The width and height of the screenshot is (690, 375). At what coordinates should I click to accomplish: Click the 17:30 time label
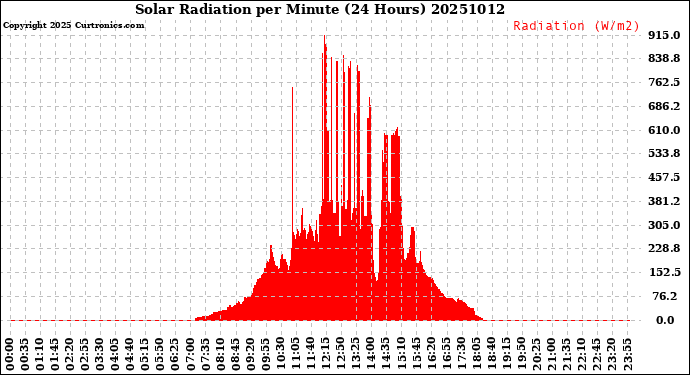point(462,355)
